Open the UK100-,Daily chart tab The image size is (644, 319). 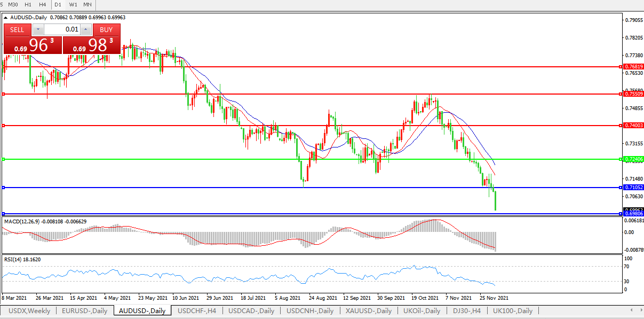[x=512, y=310]
